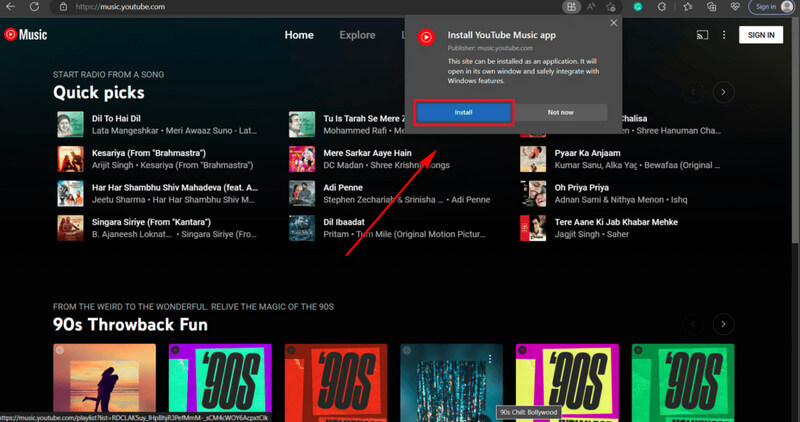Open the browser extensions puzzle icon

[662, 7]
